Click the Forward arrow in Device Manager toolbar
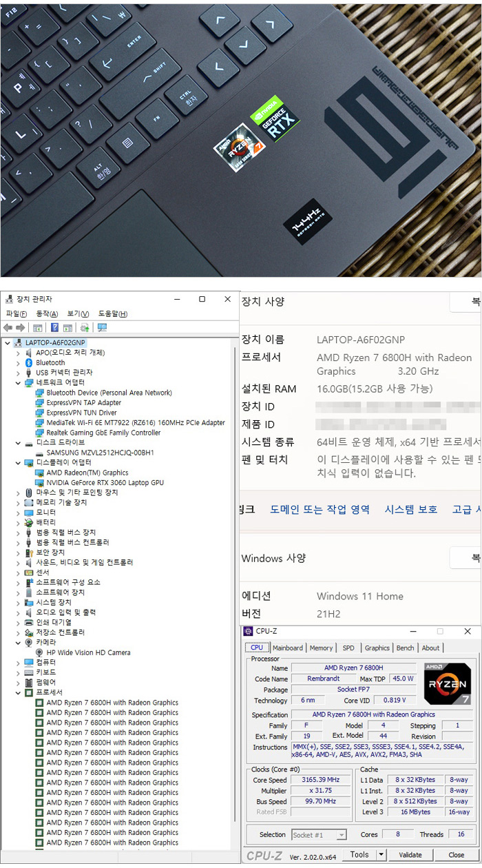The width and height of the screenshot is (482, 868). [21, 328]
